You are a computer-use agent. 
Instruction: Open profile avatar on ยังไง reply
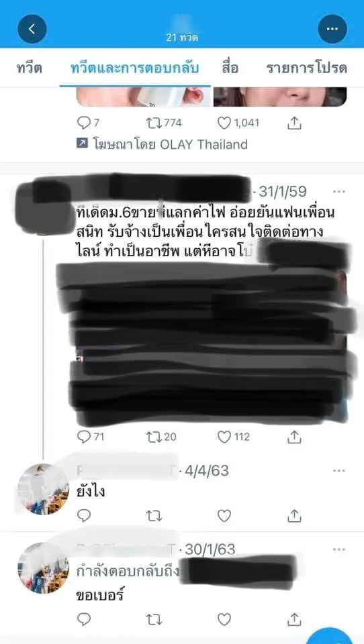(x=43, y=489)
